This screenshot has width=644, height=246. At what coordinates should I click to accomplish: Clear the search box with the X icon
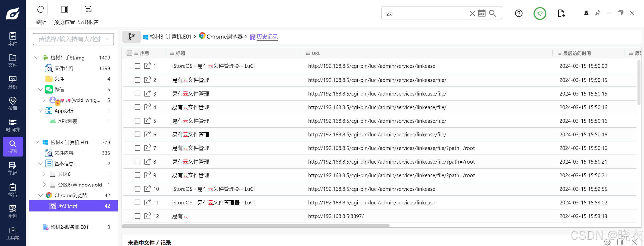point(472,13)
